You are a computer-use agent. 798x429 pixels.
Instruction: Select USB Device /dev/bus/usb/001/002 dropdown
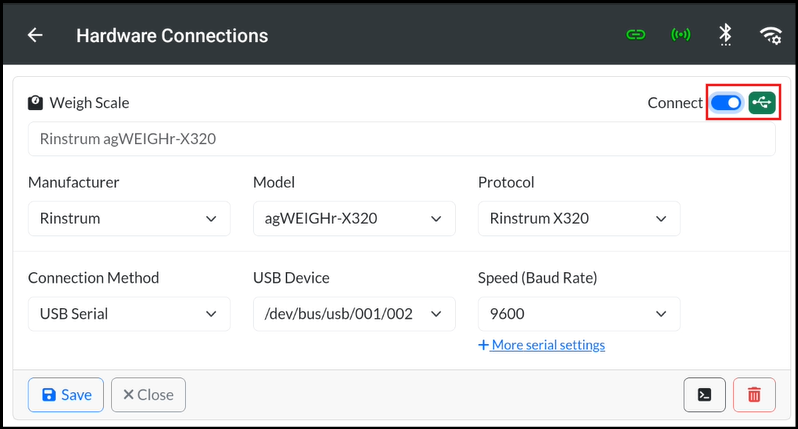[x=354, y=314]
